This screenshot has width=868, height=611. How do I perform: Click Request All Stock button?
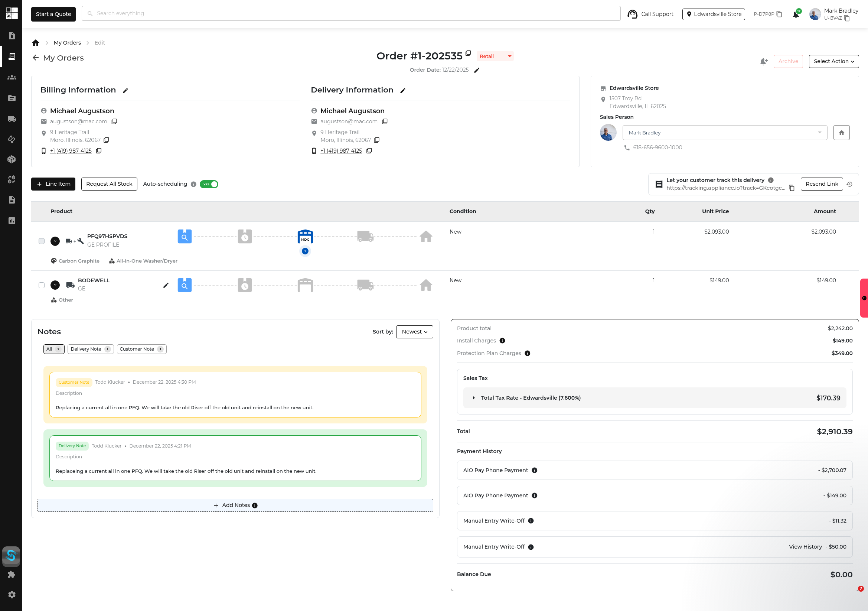point(109,184)
